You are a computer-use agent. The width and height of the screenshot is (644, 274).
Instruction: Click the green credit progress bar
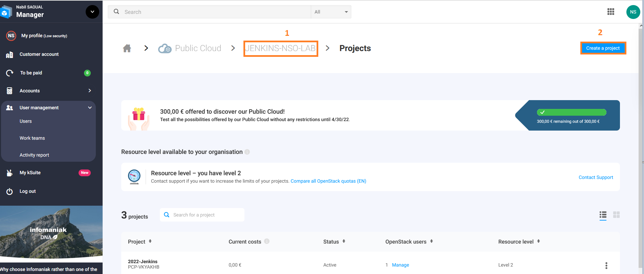572,112
